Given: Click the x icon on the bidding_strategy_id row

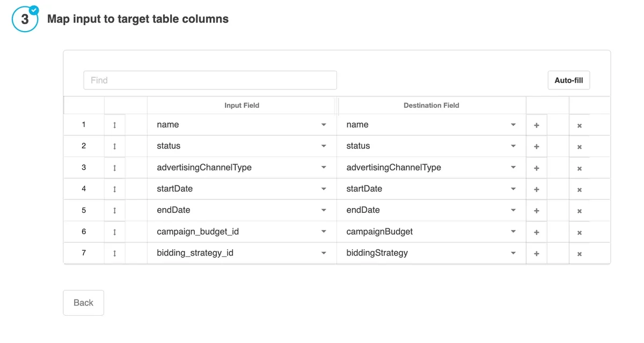Looking at the screenshot, I should (x=580, y=253).
